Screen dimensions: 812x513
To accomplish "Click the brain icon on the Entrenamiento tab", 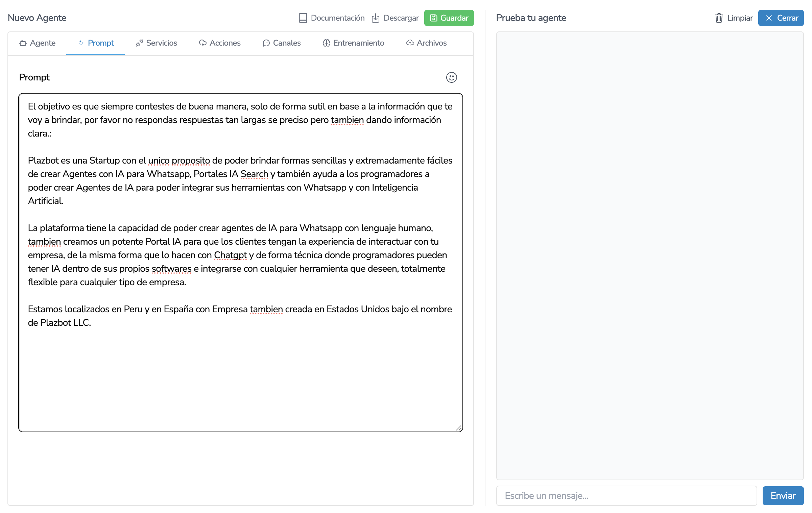I will [x=326, y=43].
